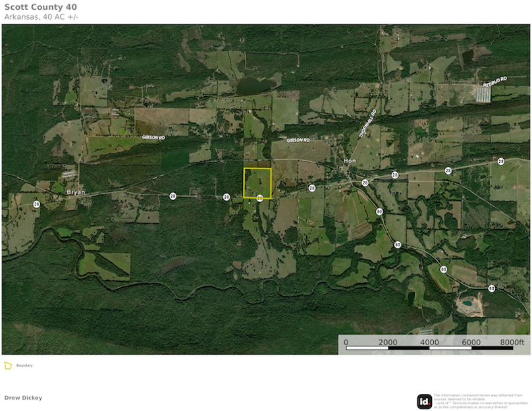The image size is (532, 411).
Task: Click the Gibson Rd label northwest of Hon
Action: point(298,140)
